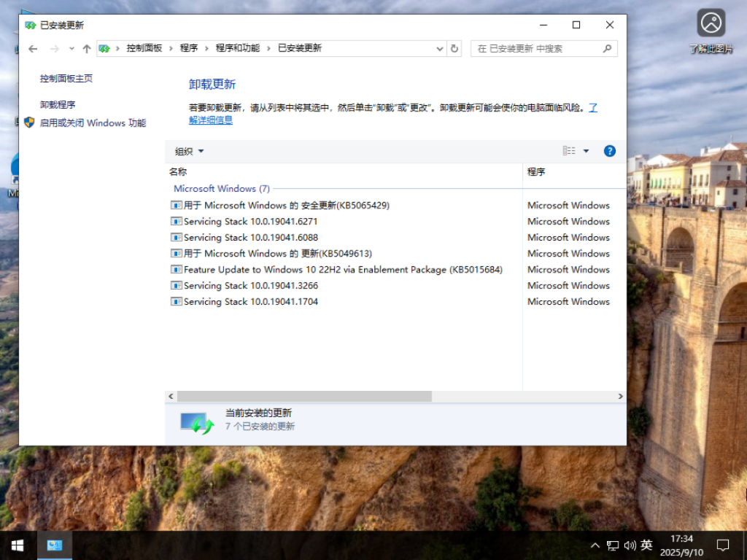Image resolution: width=747 pixels, height=560 pixels.
Task: Go up one folder level
Action: click(85, 48)
